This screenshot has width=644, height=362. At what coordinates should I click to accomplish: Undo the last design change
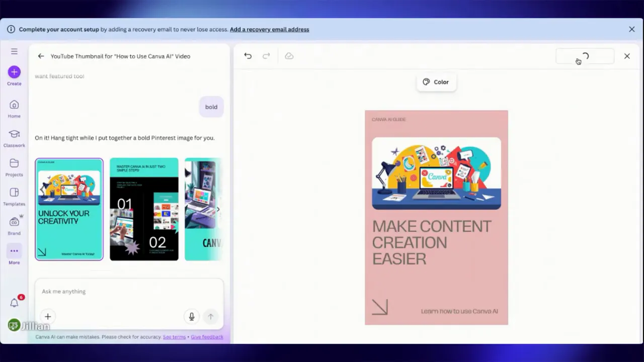(x=248, y=56)
